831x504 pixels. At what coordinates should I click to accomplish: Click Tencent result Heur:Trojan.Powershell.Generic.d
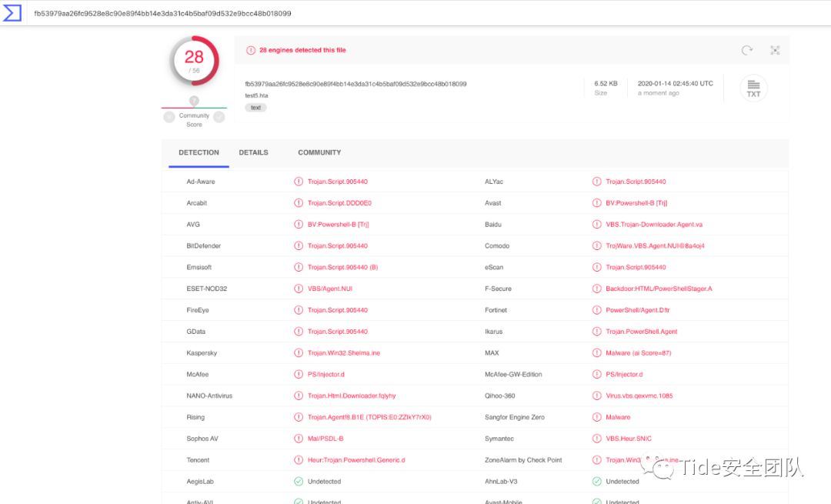point(356,460)
